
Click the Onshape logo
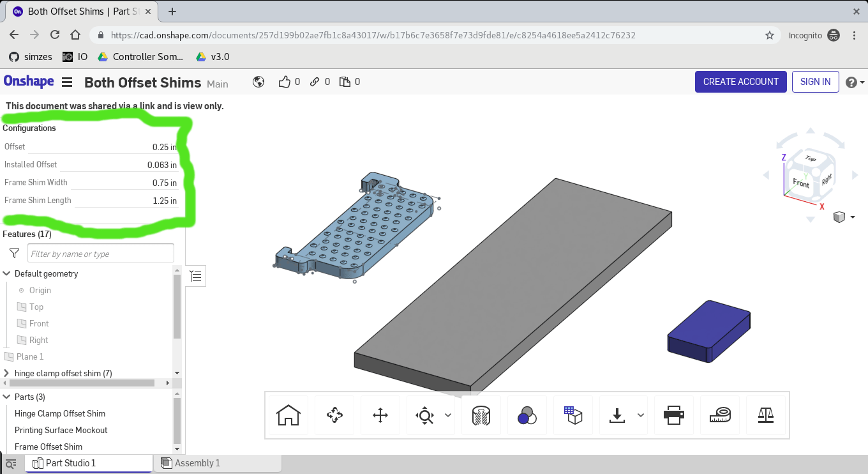pyautogui.click(x=29, y=81)
